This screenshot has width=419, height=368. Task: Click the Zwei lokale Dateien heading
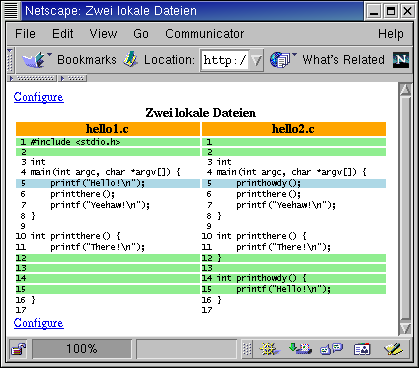(201, 113)
